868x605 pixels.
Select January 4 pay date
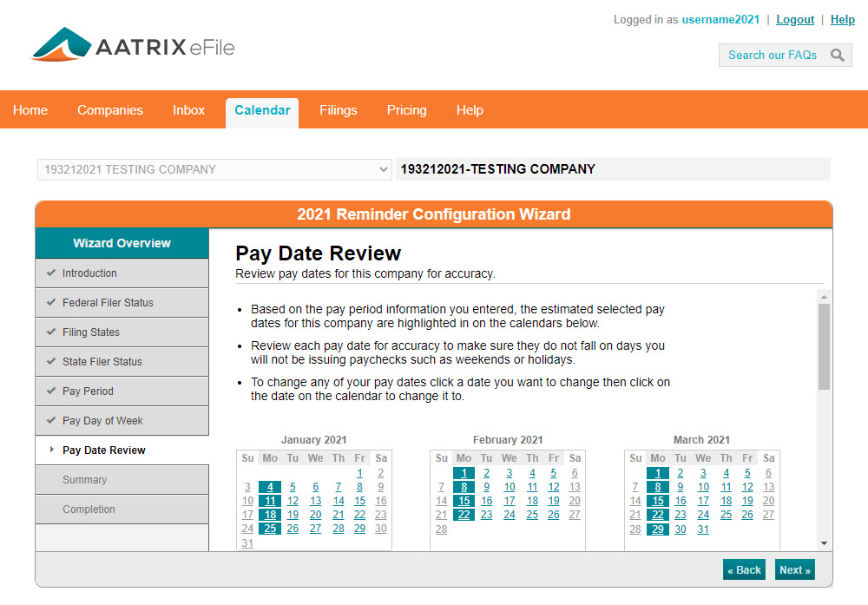click(x=270, y=487)
